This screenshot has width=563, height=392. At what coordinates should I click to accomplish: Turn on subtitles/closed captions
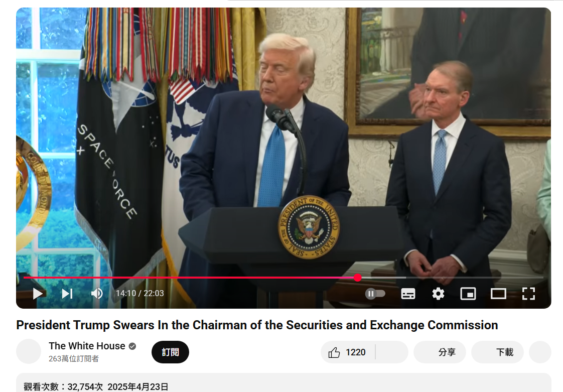click(x=408, y=294)
